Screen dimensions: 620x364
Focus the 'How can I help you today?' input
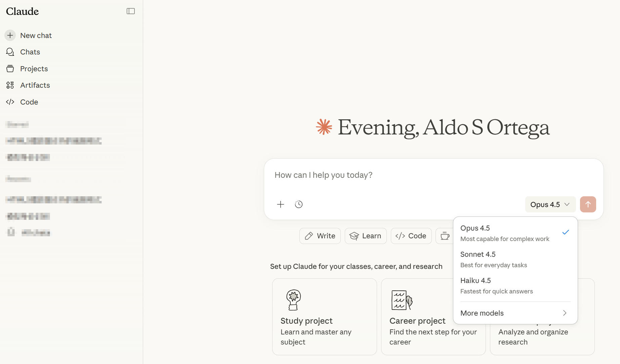point(433,175)
